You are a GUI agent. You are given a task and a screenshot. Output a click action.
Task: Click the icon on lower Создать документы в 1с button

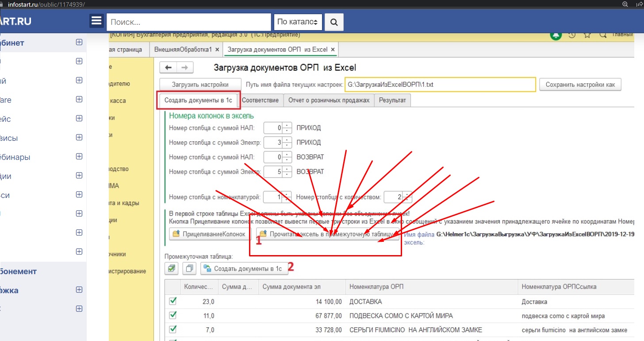tap(207, 268)
